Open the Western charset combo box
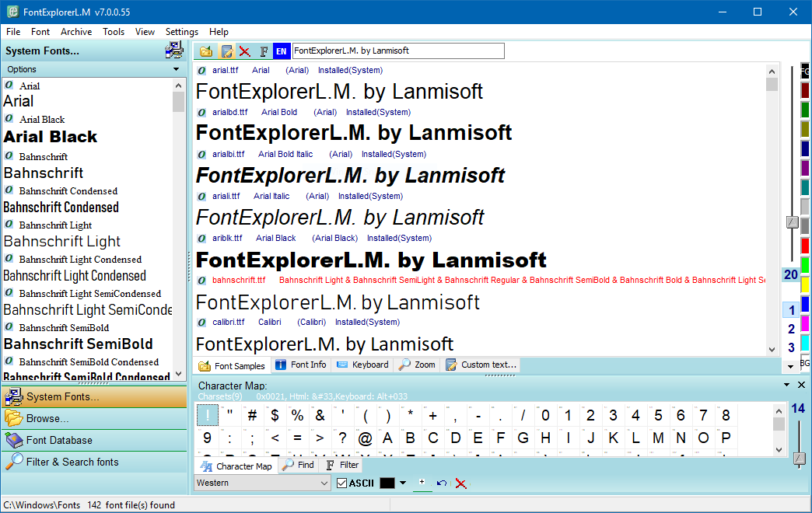This screenshot has width=812, height=513. (x=262, y=483)
